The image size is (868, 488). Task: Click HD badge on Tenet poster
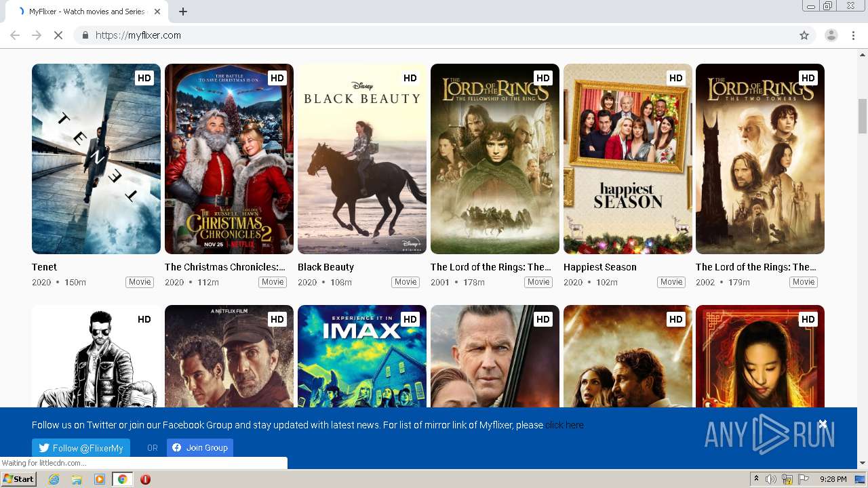[144, 78]
